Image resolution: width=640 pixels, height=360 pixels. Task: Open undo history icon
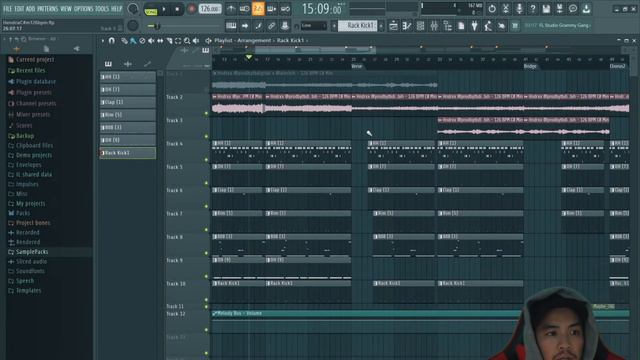(492, 9)
